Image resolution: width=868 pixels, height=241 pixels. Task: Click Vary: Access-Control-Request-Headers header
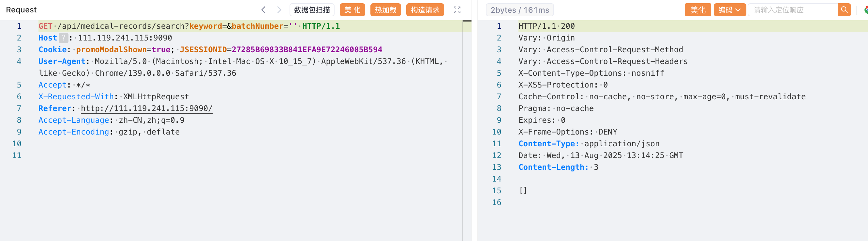(x=603, y=61)
